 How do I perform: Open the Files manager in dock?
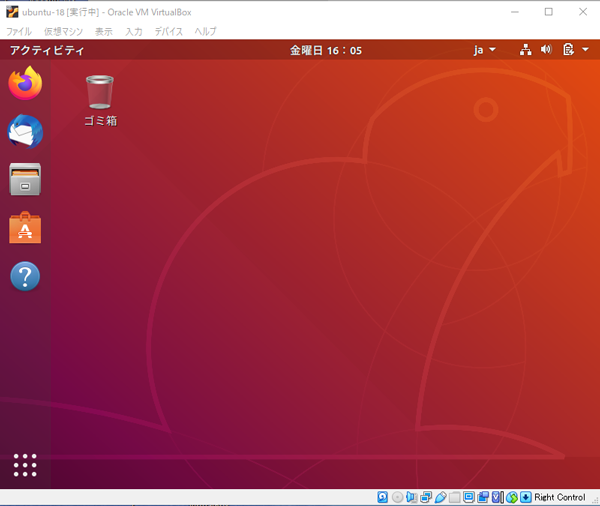point(25,179)
